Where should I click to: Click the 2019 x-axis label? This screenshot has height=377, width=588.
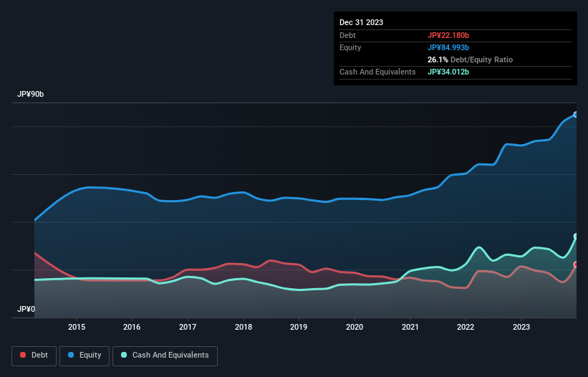point(299,327)
